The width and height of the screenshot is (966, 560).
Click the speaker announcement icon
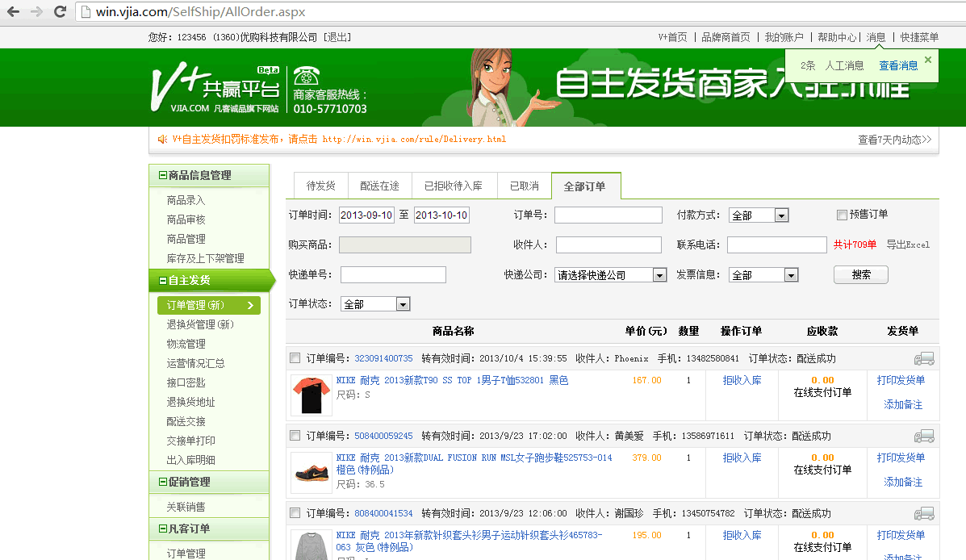tap(162, 140)
